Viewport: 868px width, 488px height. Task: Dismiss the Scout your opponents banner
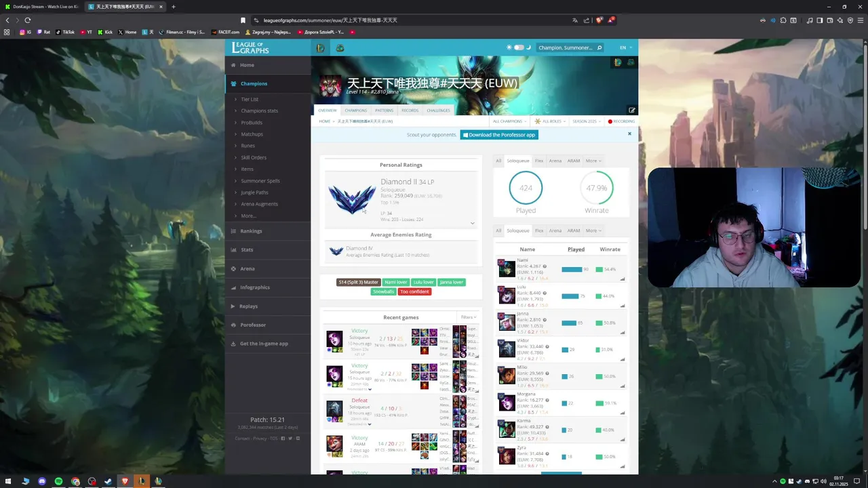[629, 134]
